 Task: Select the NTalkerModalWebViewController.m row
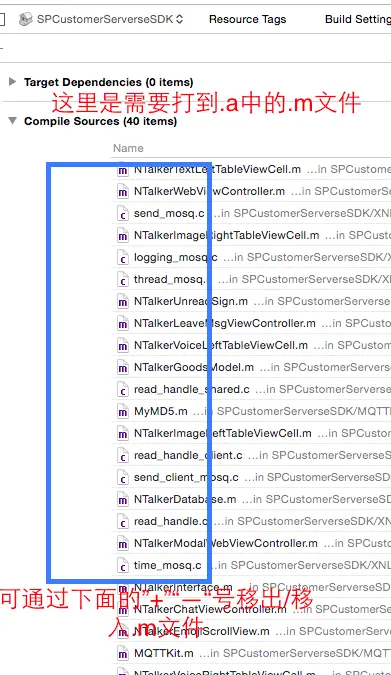click(251, 543)
